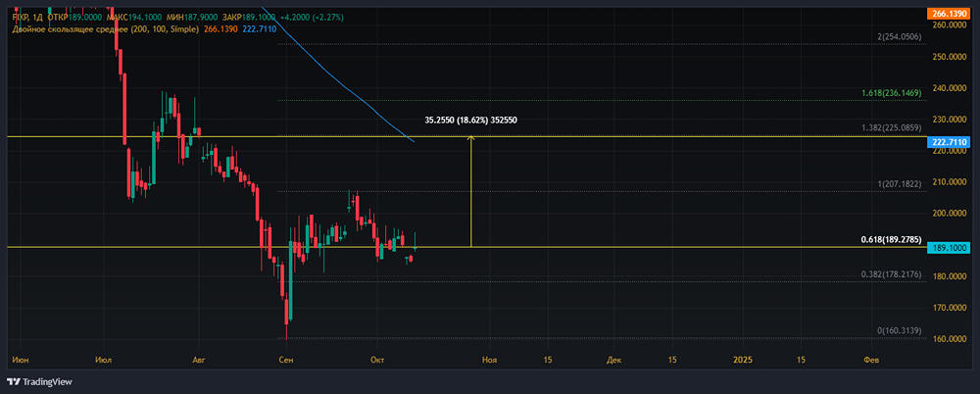Click the 2025 label on time axis
The height and width of the screenshot is (394, 980).
(743, 360)
